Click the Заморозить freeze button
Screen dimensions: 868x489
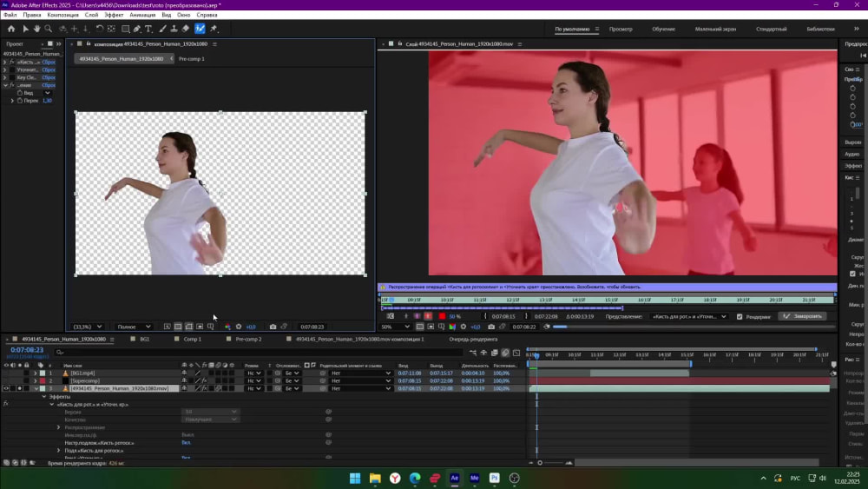(803, 316)
